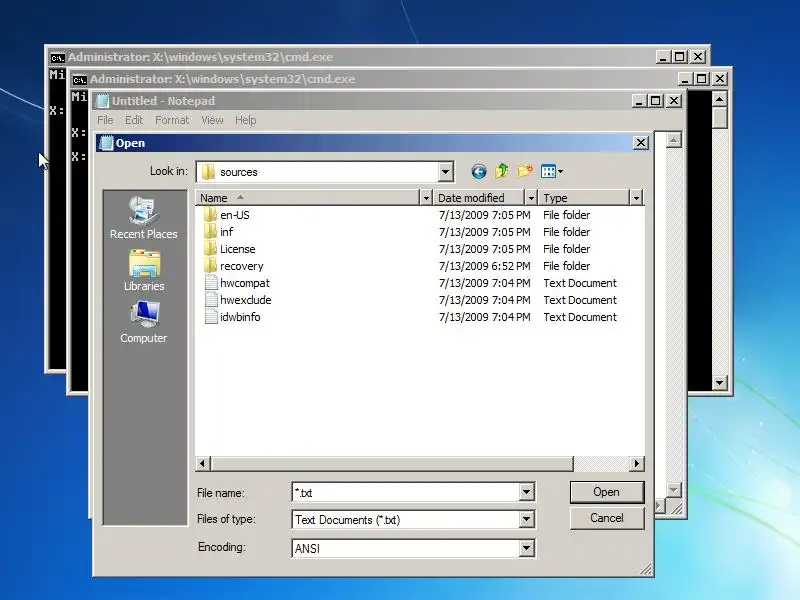The image size is (800, 600).
Task: Open the Notepad View menu
Action: coord(212,120)
